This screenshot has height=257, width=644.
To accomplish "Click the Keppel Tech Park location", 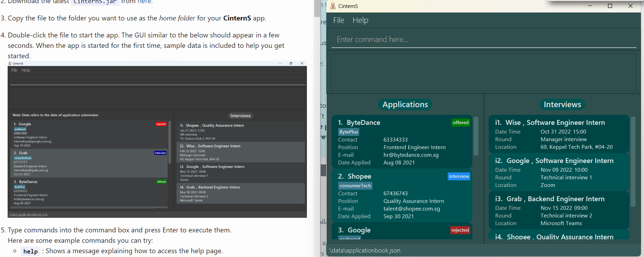I will (x=576, y=147).
